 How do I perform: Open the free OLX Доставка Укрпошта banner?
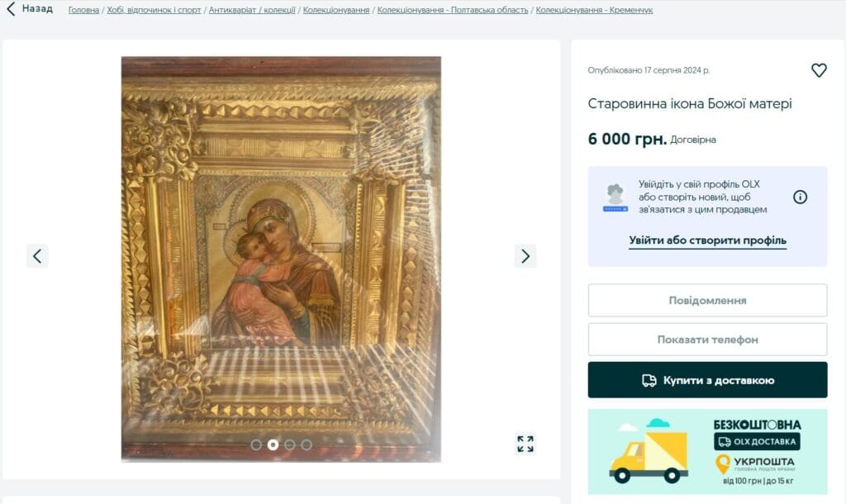[x=707, y=452]
